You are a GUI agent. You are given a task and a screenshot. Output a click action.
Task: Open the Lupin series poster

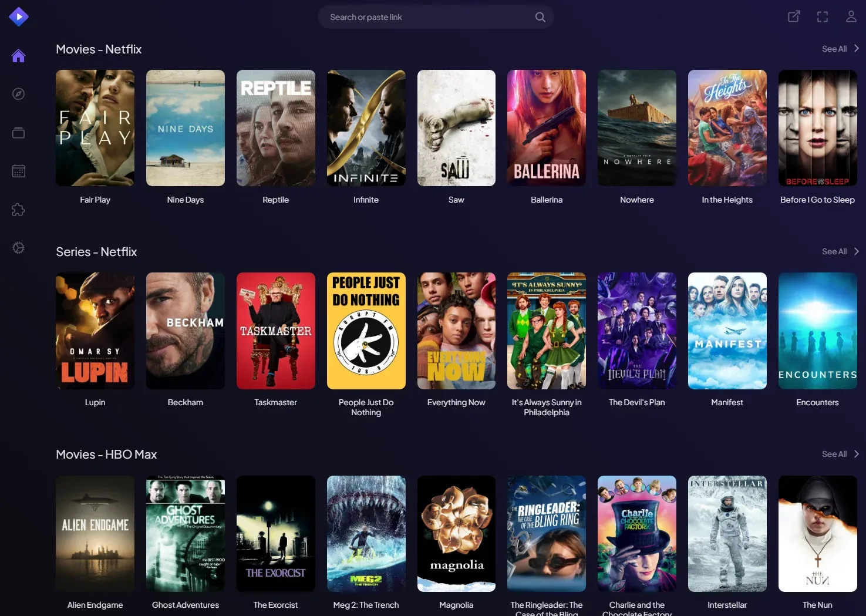point(95,331)
